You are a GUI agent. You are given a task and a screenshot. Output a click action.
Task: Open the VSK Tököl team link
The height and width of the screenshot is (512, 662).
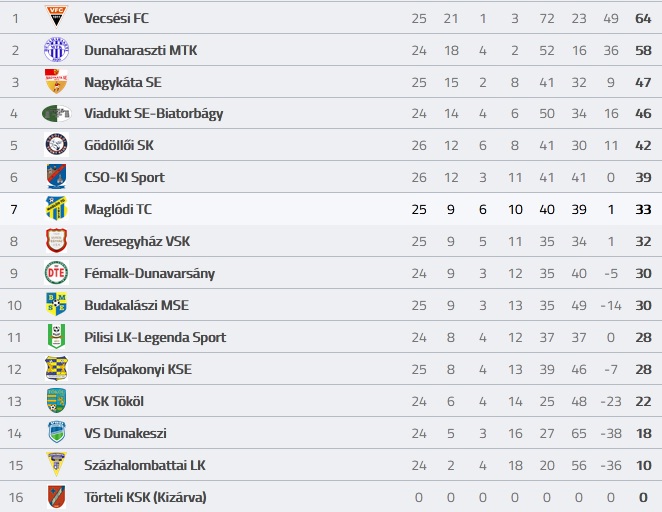pos(114,401)
